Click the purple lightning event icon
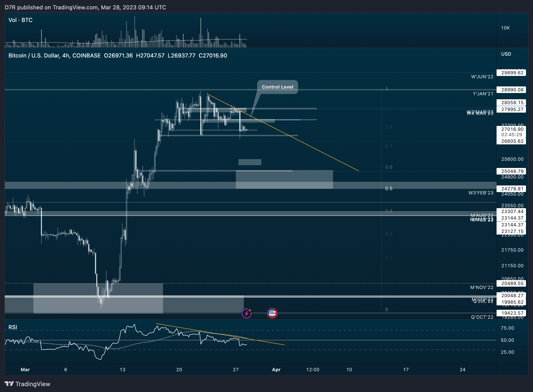533x392 pixels. tap(246, 314)
